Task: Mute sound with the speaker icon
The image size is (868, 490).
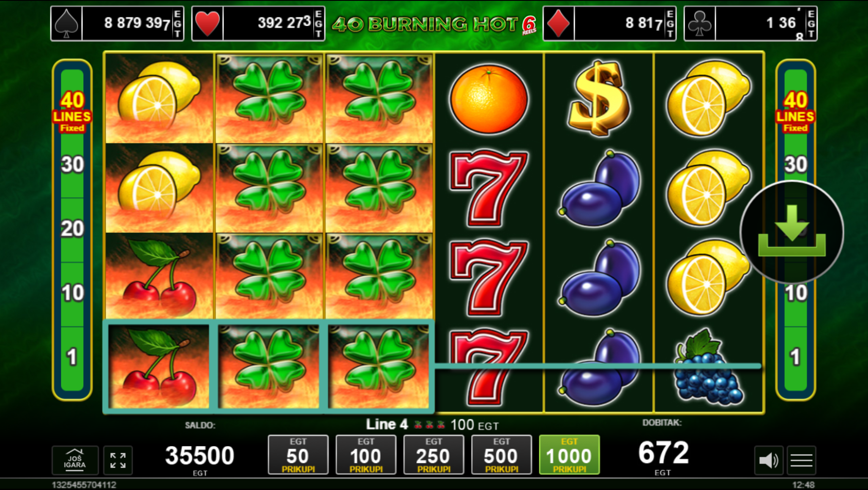Action: click(x=769, y=460)
